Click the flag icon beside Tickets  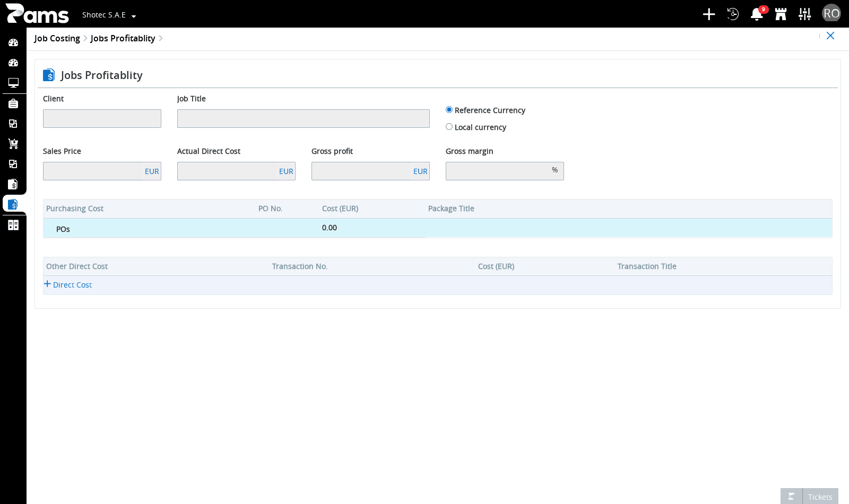pos(791,497)
